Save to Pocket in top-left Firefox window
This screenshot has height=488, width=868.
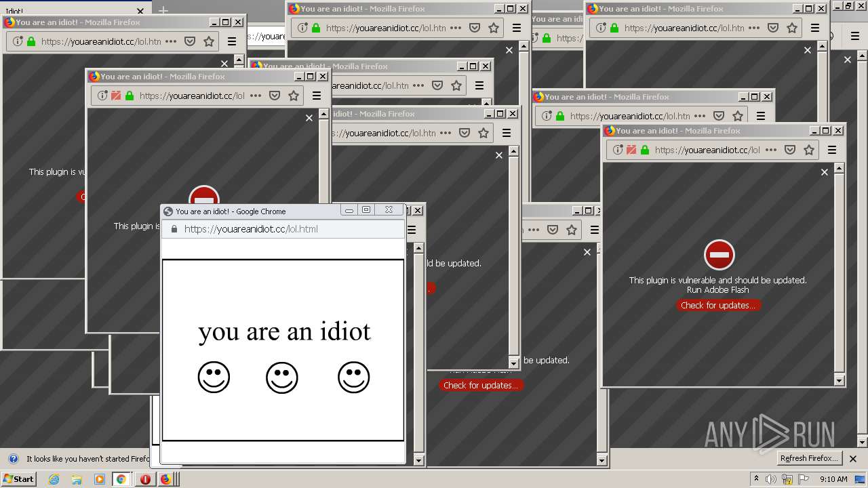click(190, 41)
